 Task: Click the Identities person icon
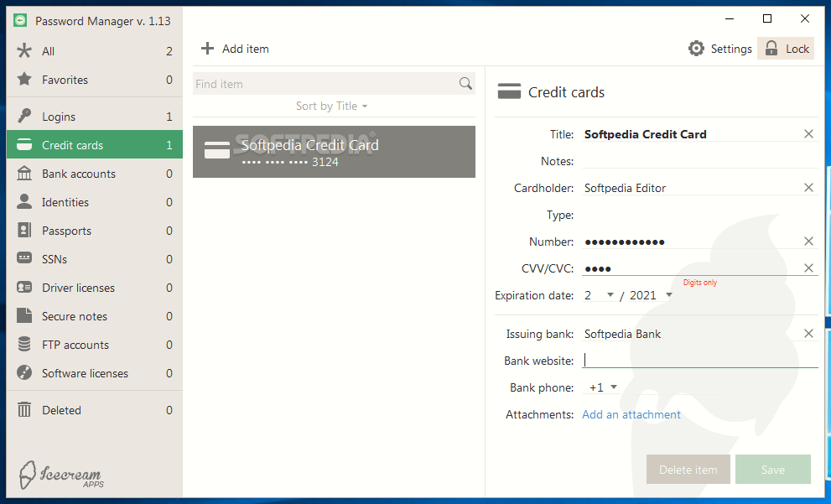[x=23, y=201]
